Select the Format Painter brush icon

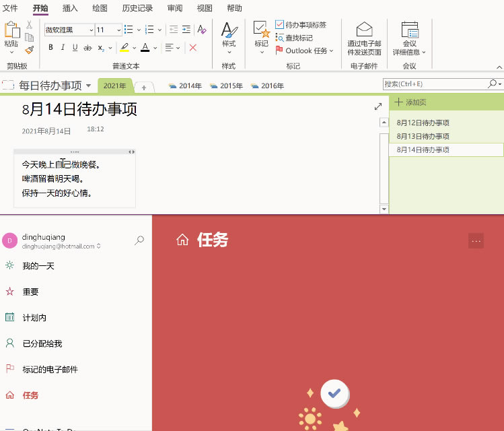point(29,50)
